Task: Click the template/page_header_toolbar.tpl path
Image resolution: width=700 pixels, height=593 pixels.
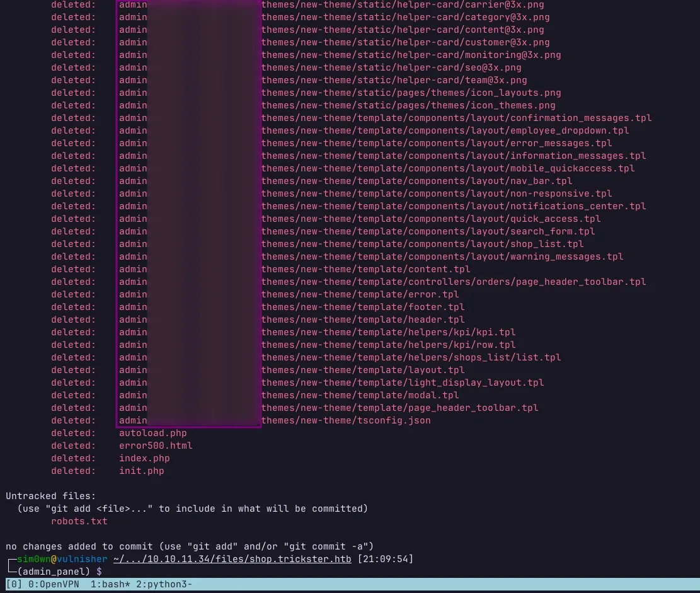Action: click(399, 408)
